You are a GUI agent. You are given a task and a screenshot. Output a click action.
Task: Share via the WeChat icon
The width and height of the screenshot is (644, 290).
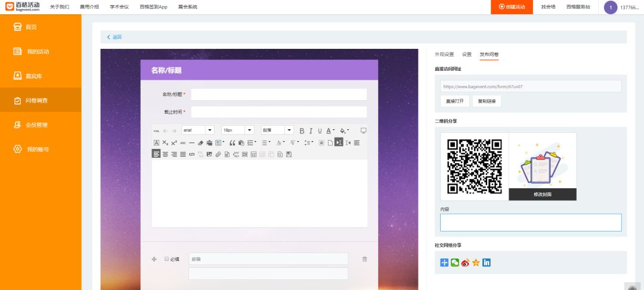454,263
